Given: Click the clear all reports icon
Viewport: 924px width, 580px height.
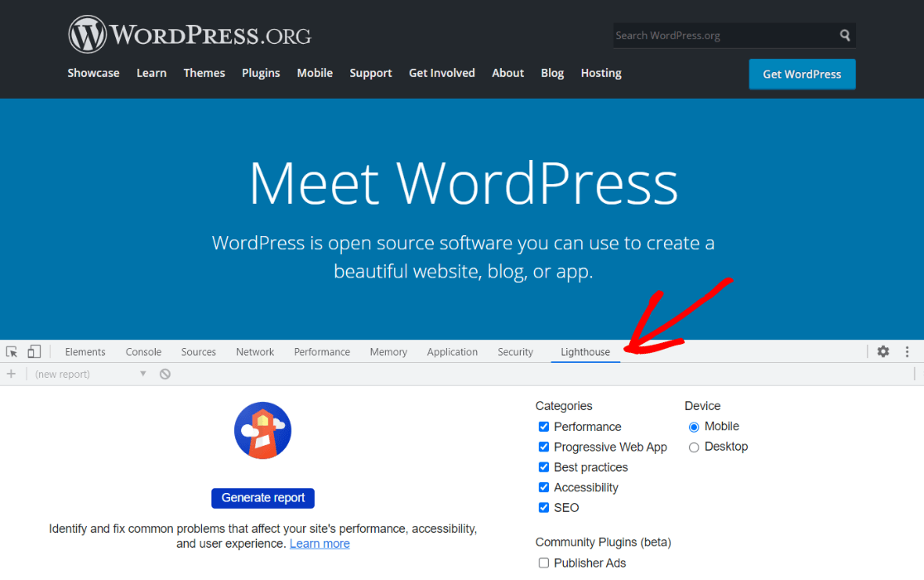Looking at the screenshot, I should click(x=165, y=375).
